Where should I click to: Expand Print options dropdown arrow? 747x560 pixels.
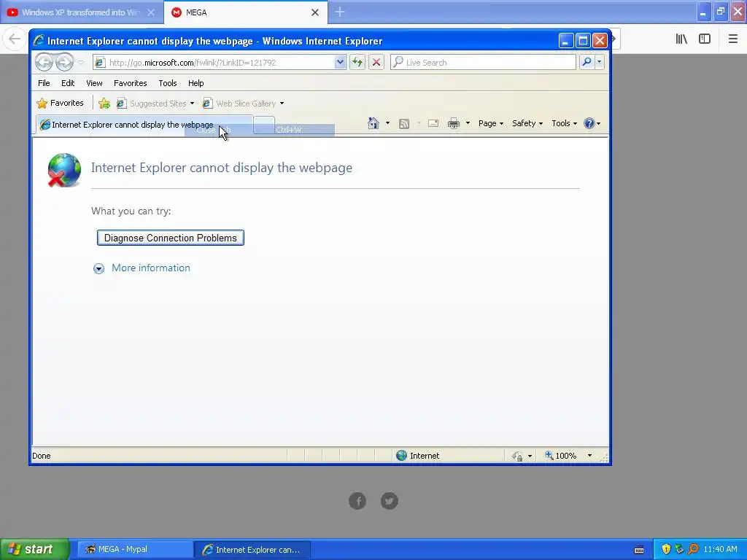(x=468, y=123)
